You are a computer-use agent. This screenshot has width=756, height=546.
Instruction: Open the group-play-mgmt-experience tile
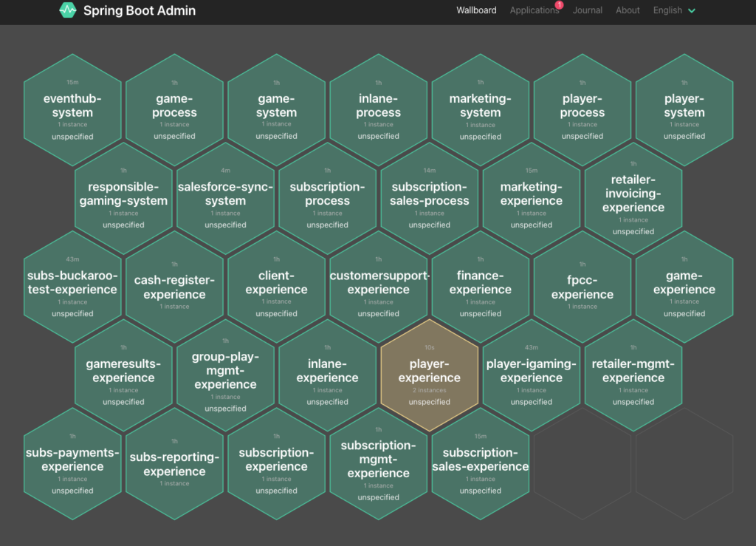225,375
